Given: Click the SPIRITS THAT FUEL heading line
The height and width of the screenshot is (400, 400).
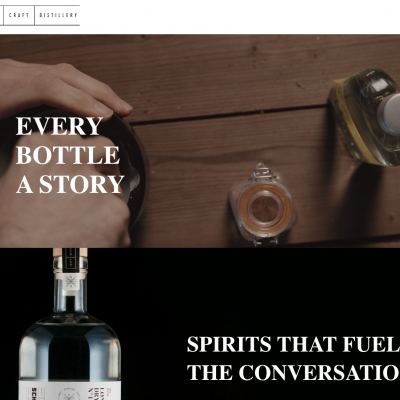Looking at the screenshot, I should click(293, 344).
